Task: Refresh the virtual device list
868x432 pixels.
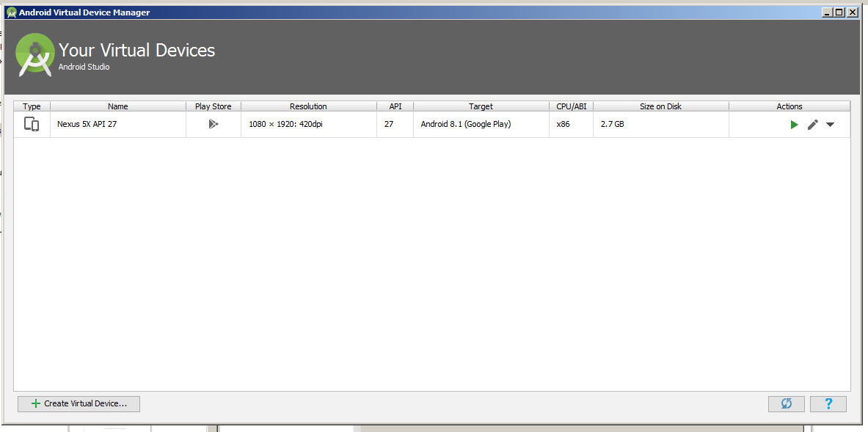Action: [x=786, y=404]
